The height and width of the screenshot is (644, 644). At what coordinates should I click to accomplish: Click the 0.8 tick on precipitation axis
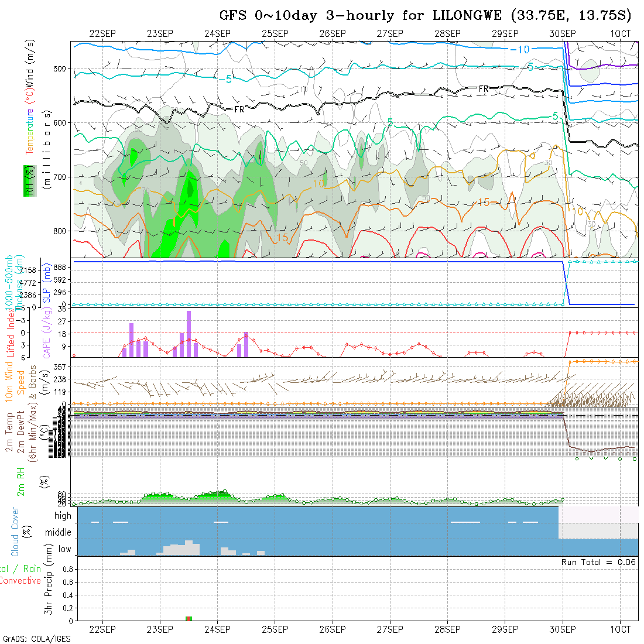click(x=67, y=569)
